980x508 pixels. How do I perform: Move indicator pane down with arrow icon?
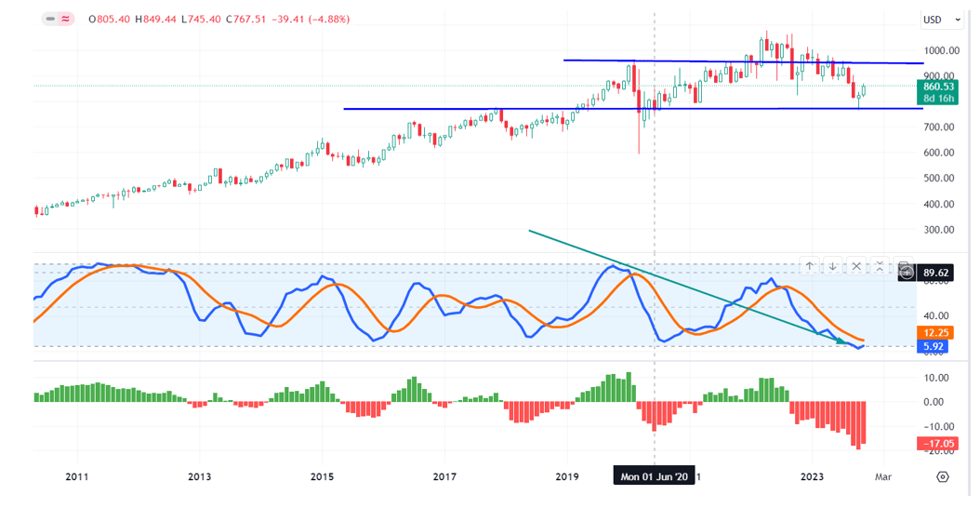pyautogui.click(x=833, y=266)
